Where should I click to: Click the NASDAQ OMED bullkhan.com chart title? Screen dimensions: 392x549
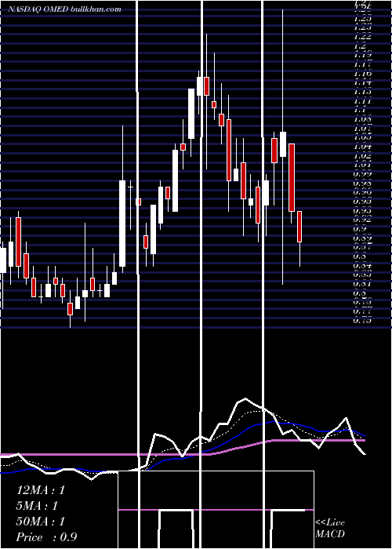pos(65,9)
